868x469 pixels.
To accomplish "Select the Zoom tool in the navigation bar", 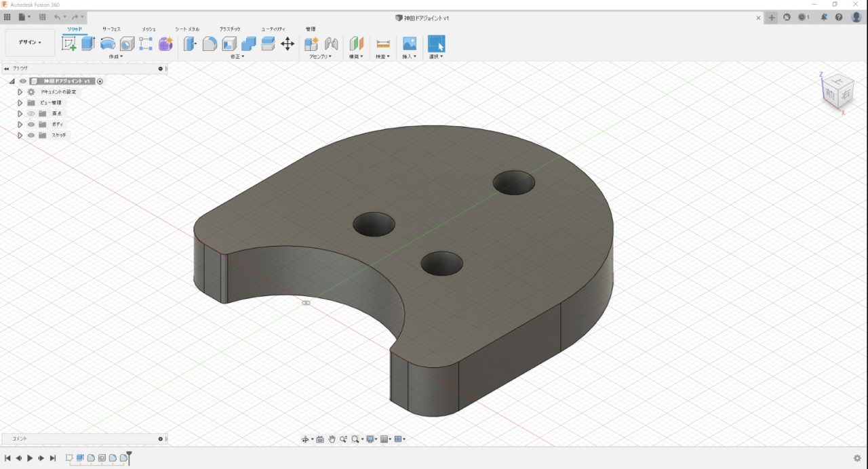I will click(x=343, y=439).
